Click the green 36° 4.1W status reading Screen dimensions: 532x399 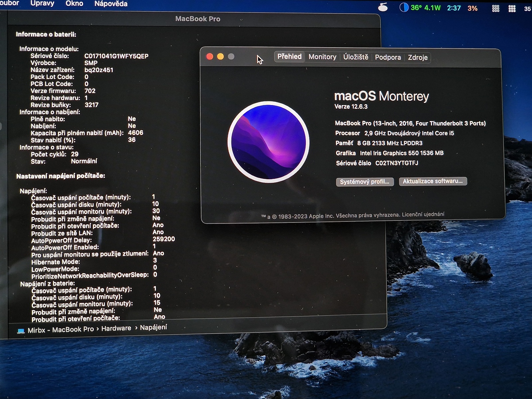click(x=426, y=8)
